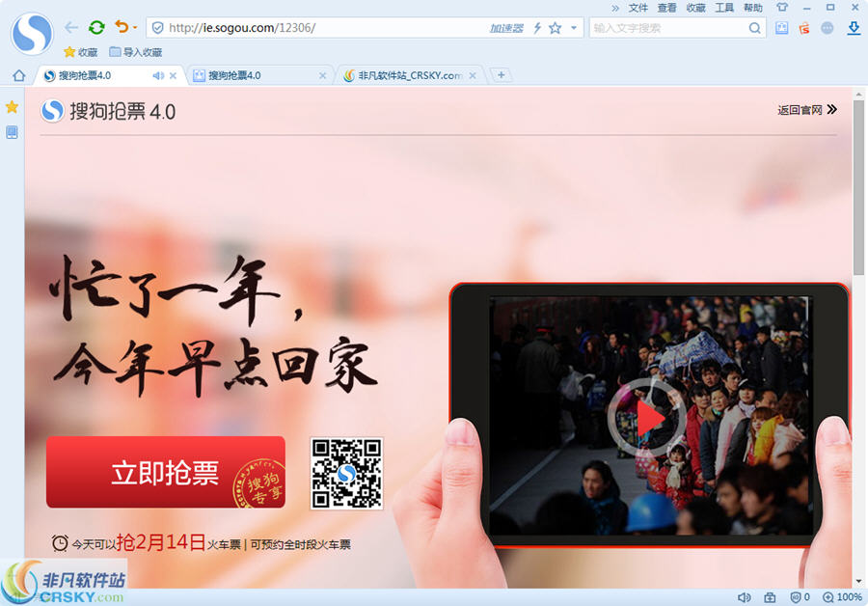Go back with the back arrow
Image resolution: width=868 pixels, height=606 pixels.
[x=70, y=27]
